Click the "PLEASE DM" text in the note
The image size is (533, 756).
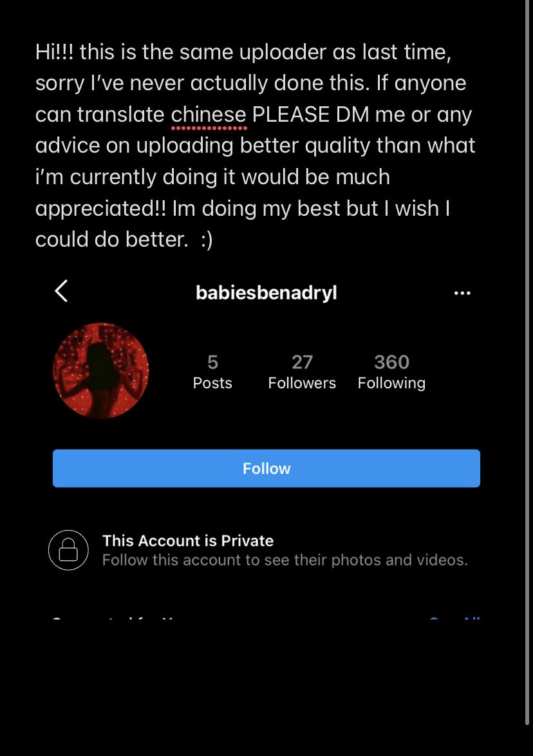pos(310,114)
